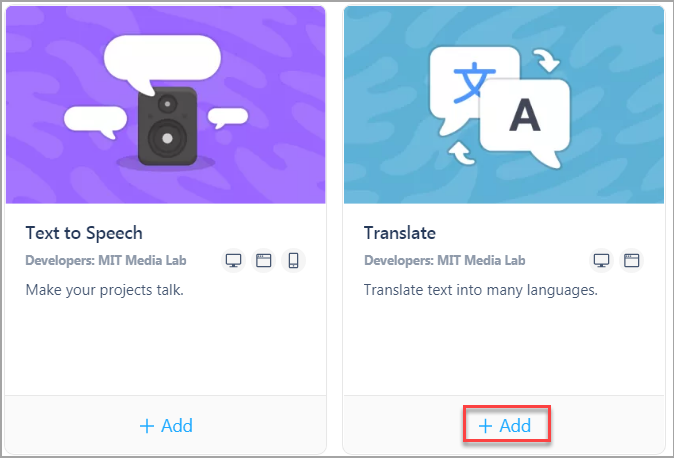The height and width of the screenshot is (458, 674).
Task: Click the Developers: MIT Media Lab text under Text to Speech
Action: [x=106, y=261]
